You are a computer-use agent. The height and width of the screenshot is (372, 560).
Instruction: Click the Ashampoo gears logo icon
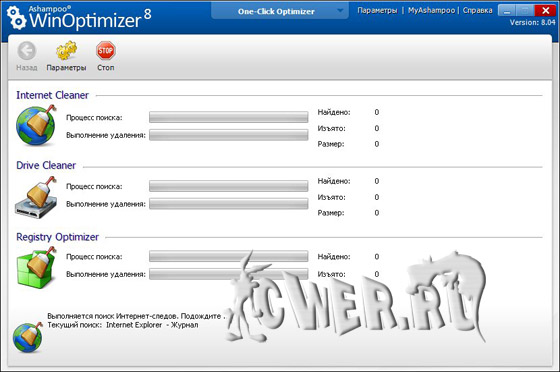(x=16, y=18)
